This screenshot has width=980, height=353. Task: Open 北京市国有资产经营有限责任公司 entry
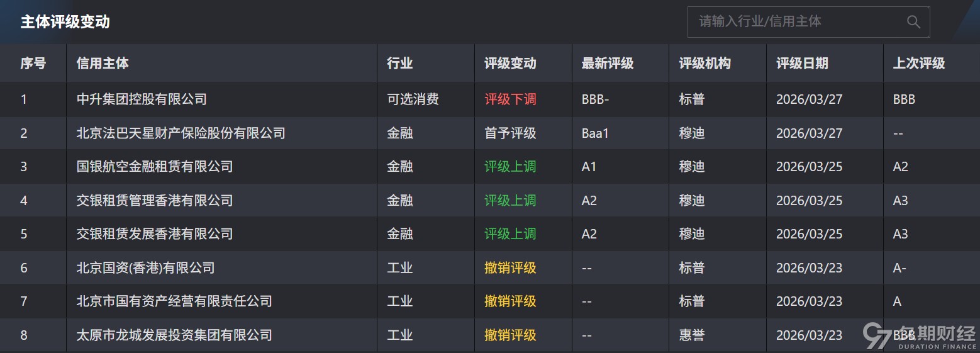point(174,301)
